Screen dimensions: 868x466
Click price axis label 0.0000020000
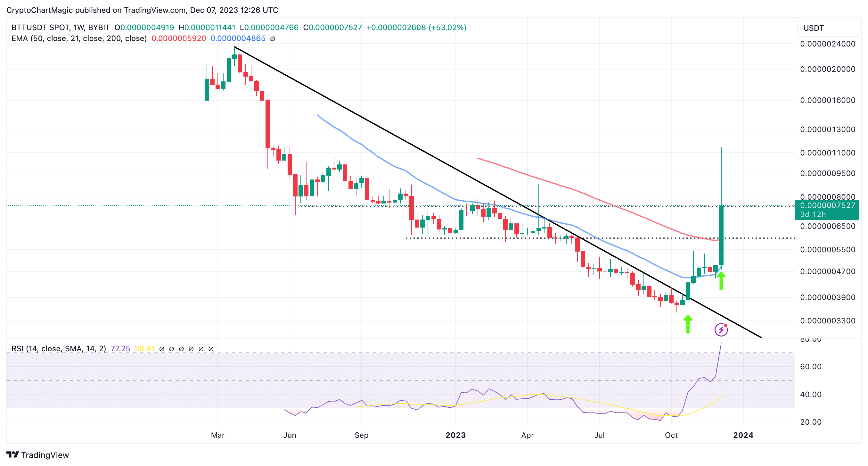(828, 69)
